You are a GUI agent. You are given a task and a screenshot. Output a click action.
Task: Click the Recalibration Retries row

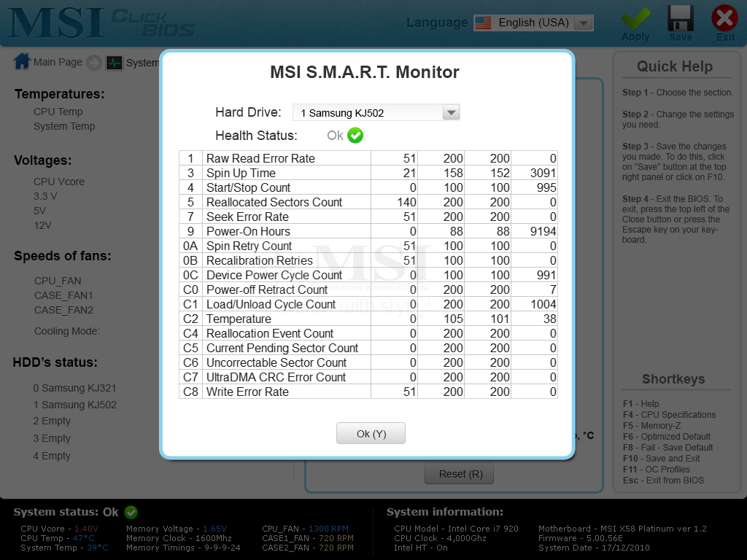368,260
